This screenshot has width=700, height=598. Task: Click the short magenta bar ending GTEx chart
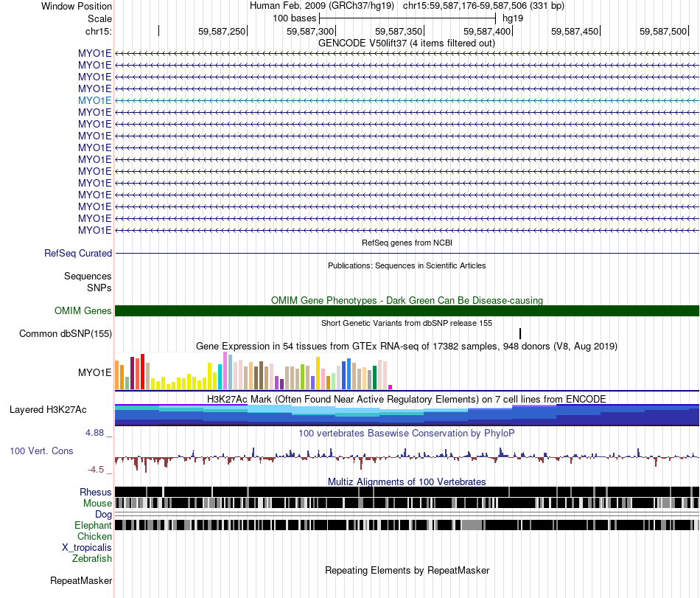coord(391,387)
